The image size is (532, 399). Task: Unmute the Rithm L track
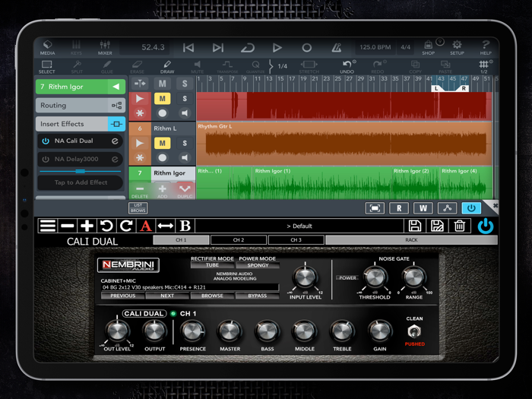pos(163,143)
